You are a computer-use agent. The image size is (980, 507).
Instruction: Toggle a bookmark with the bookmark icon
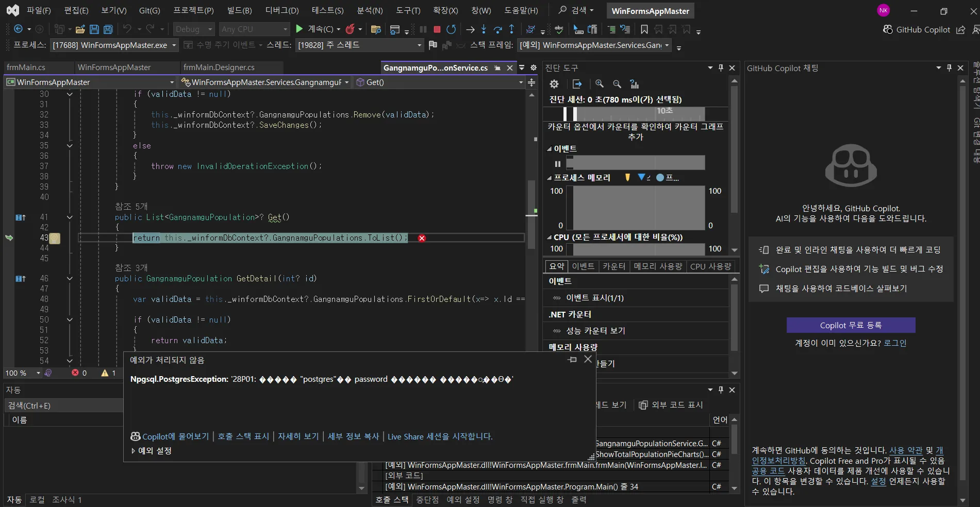pyautogui.click(x=644, y=29)
